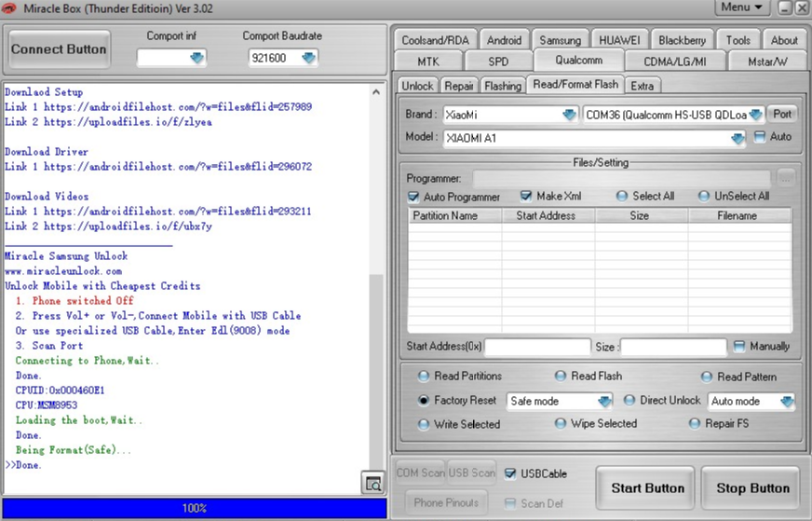Select the Read Partitions radio button
Screen dimensions: 812x521
[x=424, y=377]
